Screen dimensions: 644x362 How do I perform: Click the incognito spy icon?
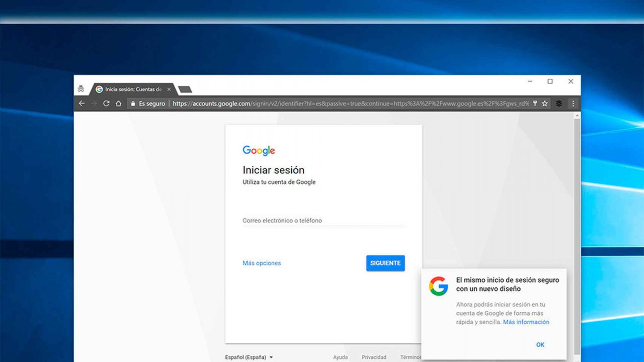coord(81,89)
